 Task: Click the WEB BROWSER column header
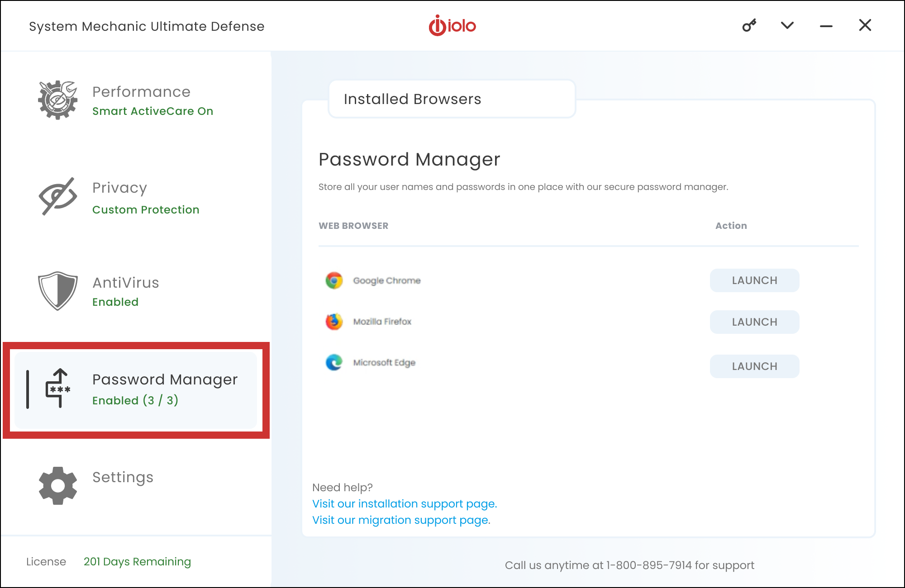(x=353, y=226)
